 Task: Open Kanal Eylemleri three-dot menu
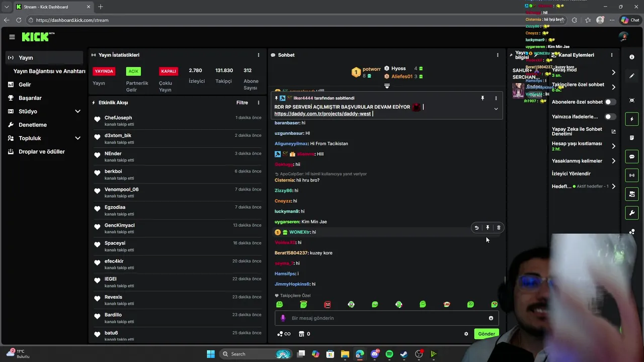(x=612, y=55)
